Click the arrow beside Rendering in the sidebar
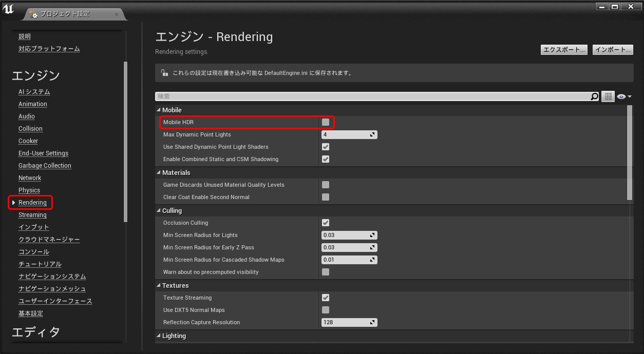Image resolution: width=644 pixels, height=354 pixels. coord(13,203)
